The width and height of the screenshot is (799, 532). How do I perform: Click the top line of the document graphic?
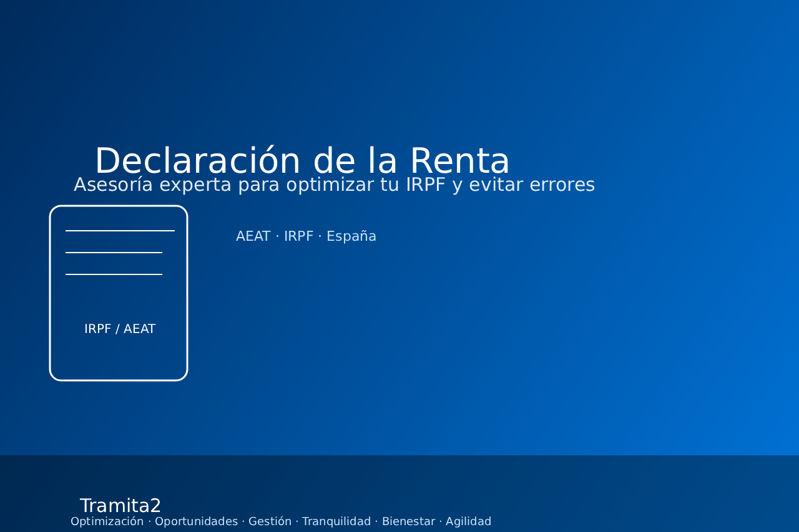click(120, 231)
